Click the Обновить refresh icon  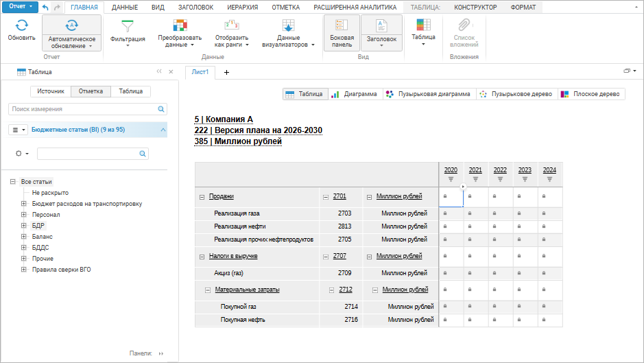tap(21, 26)
